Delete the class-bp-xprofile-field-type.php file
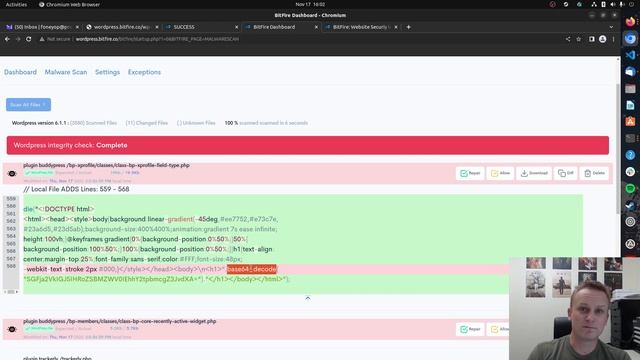This screenshot has width=640, height=360. tap(594, 173)
